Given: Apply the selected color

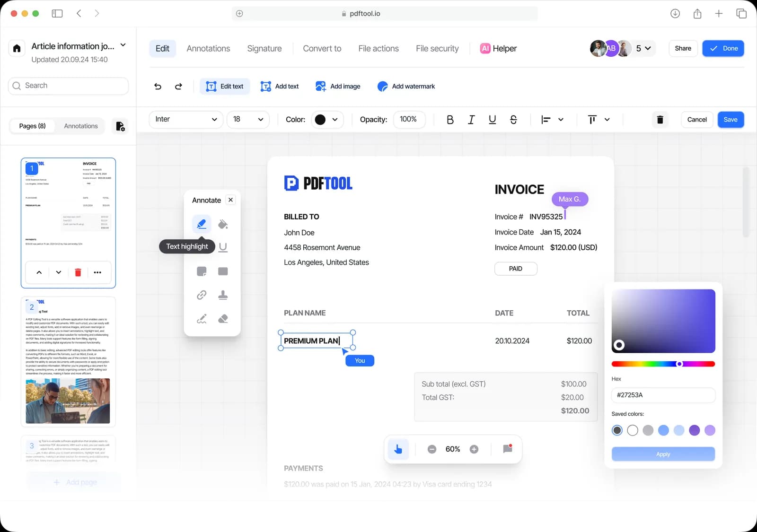Looking at the screenshot, I should pyautogui.click(x=663, y=454).
